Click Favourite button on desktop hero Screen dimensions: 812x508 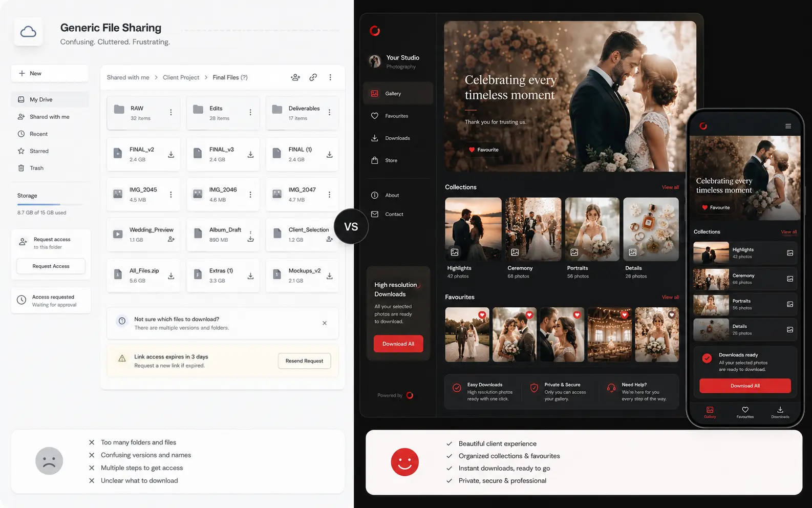click(484, 150)
